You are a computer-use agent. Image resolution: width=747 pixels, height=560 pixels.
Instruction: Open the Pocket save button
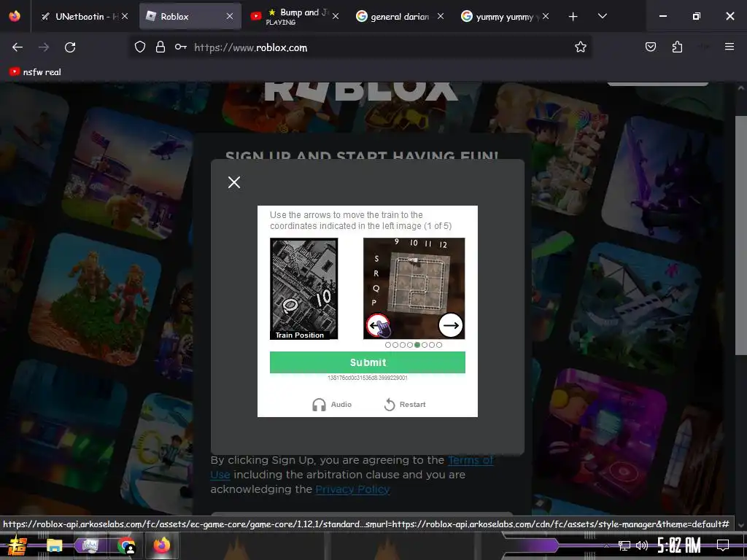coord(650,47)
